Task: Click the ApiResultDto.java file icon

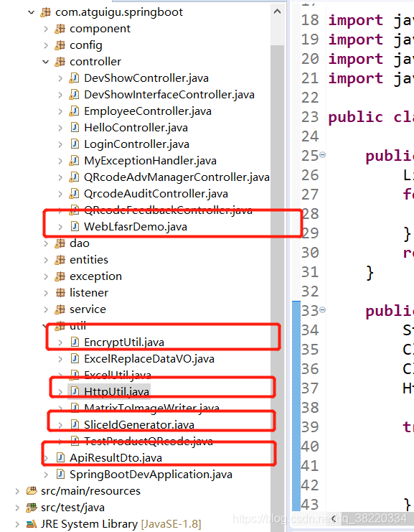Action: (60, 458)
